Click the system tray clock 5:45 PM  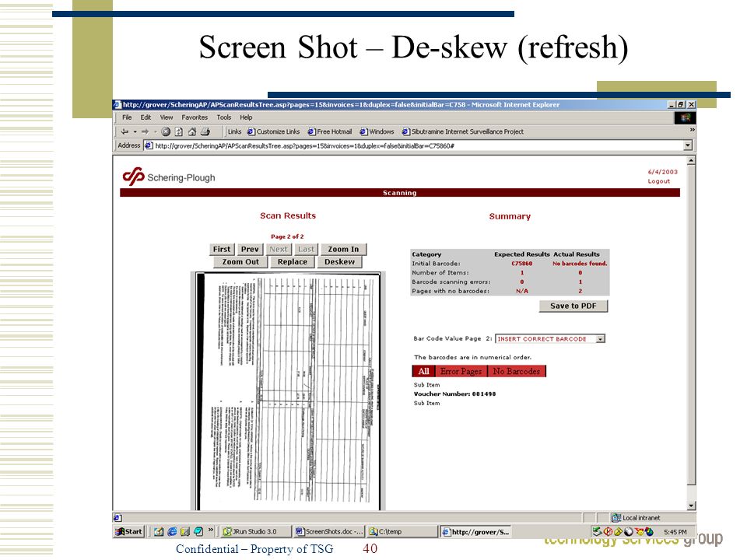[x=675, y=532]
